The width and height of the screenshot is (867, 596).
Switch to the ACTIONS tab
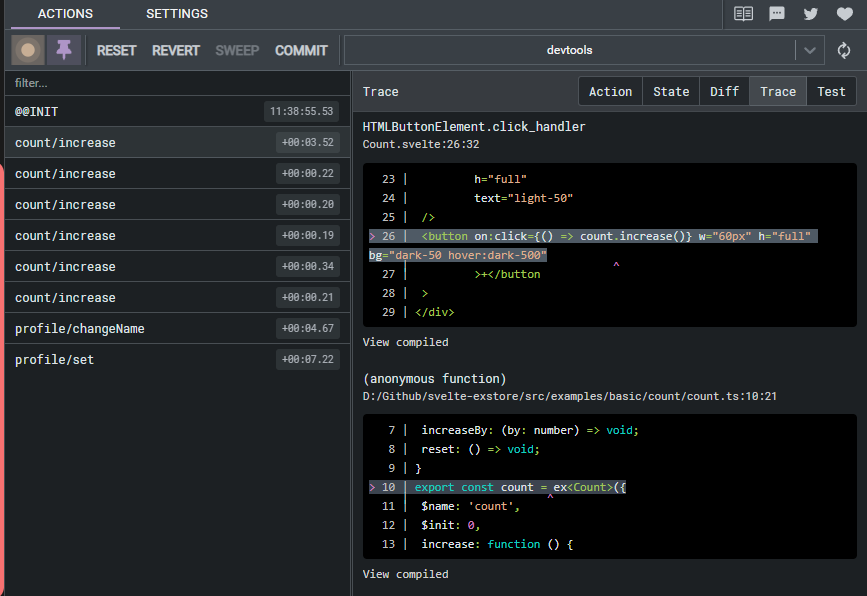tap(65, 14)
